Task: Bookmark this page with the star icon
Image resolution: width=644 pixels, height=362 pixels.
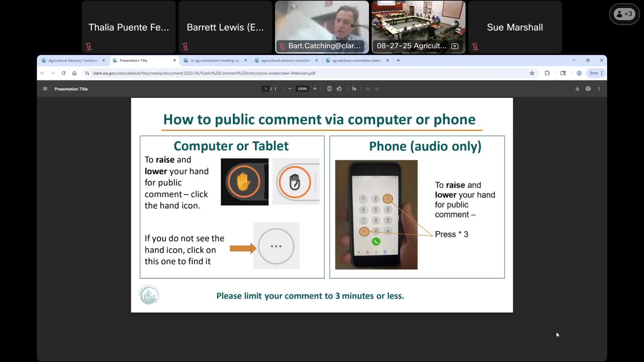Action: coord(532,73)
